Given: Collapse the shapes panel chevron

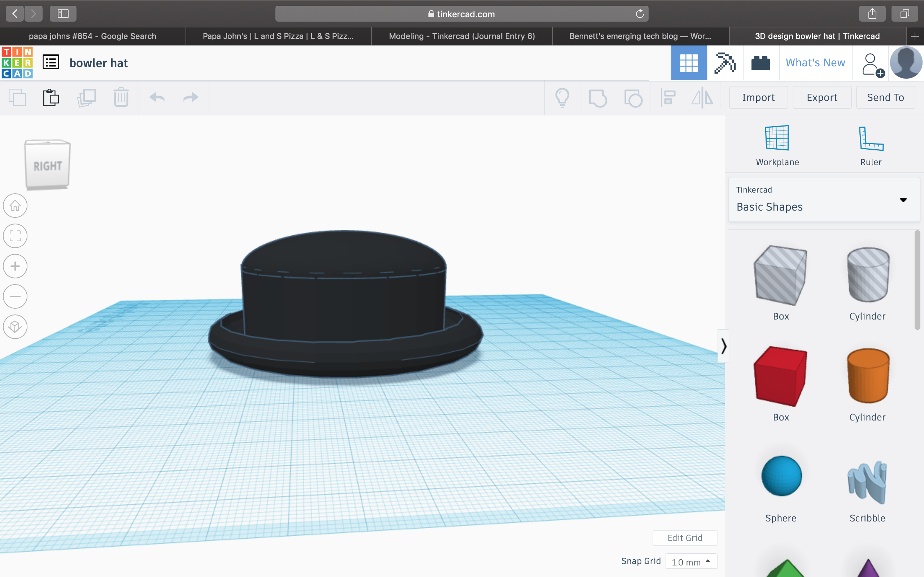Looking at the screenshot, I should (723, 346).
